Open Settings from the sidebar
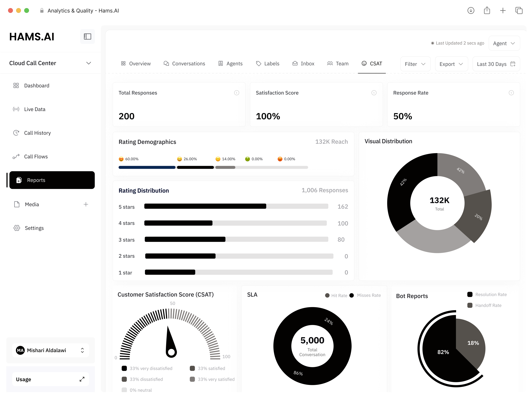 point(34,228)
